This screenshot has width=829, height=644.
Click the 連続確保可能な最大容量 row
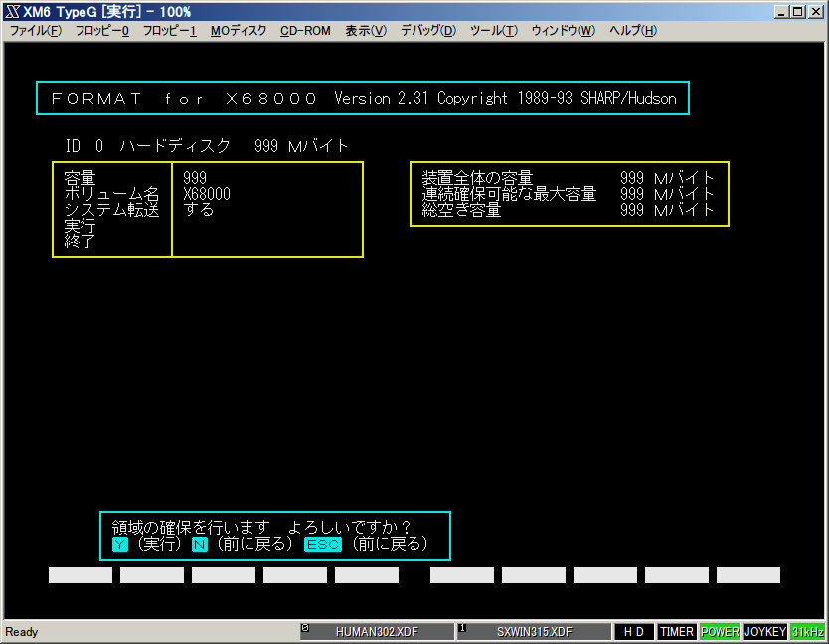point(569,194)
